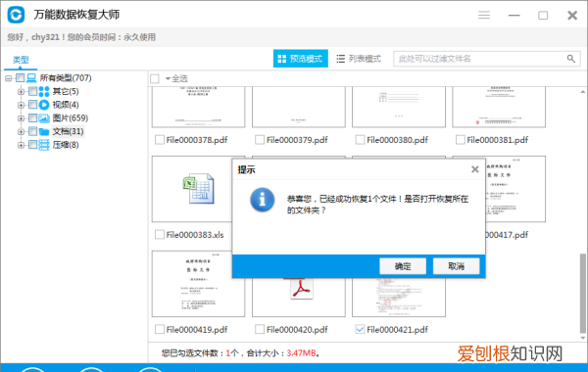Expand the 其它(5) tree node
Screen dimensions: 588x372
pyautogui.click(x=21, y=91)
